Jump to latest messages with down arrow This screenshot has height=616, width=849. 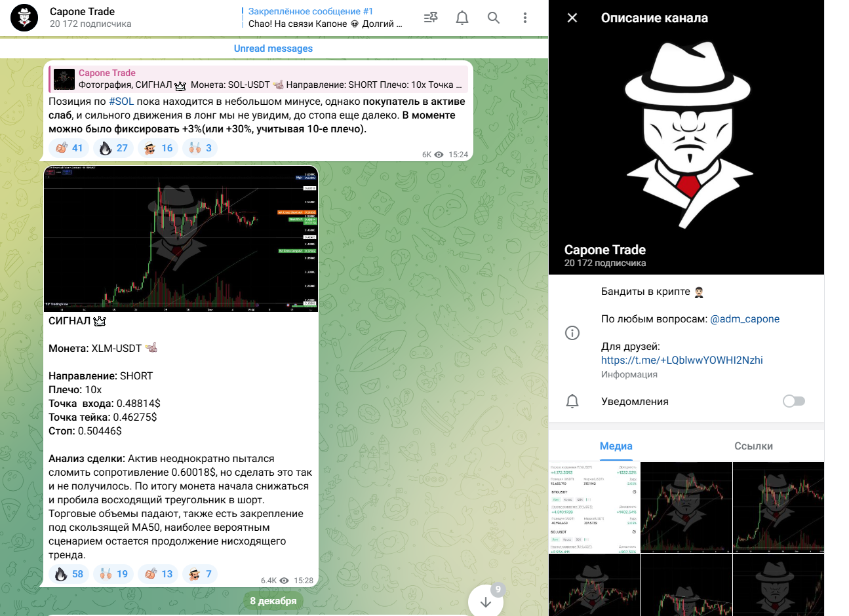486,602
